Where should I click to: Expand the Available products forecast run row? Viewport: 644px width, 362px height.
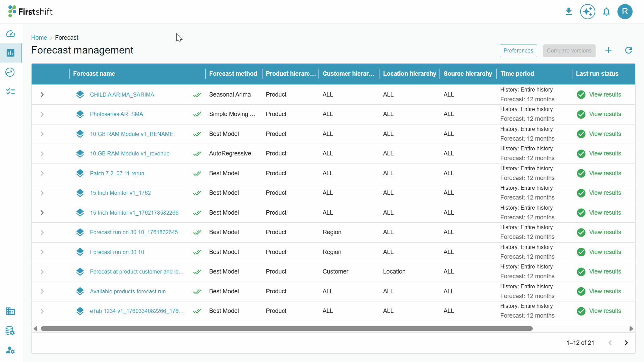[42, 291]
